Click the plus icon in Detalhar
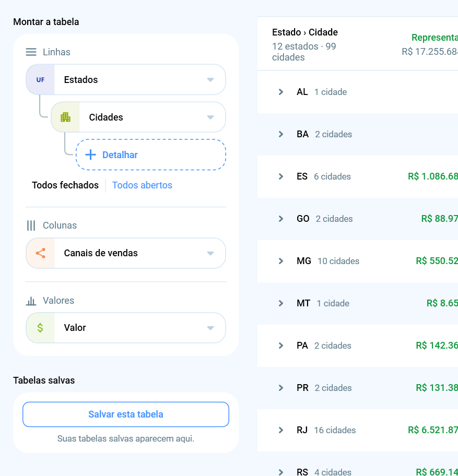The image size is (458, 476). coord(90,155)
